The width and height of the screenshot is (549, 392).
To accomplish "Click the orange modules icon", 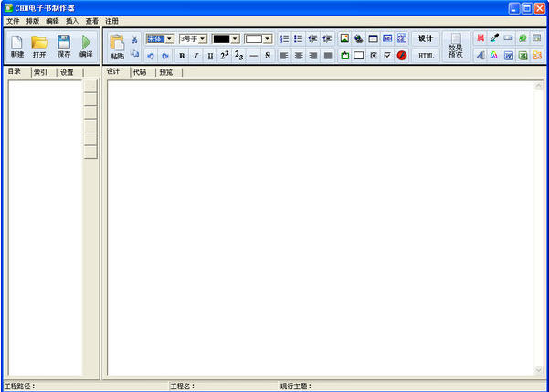I will tap(537, 56).
